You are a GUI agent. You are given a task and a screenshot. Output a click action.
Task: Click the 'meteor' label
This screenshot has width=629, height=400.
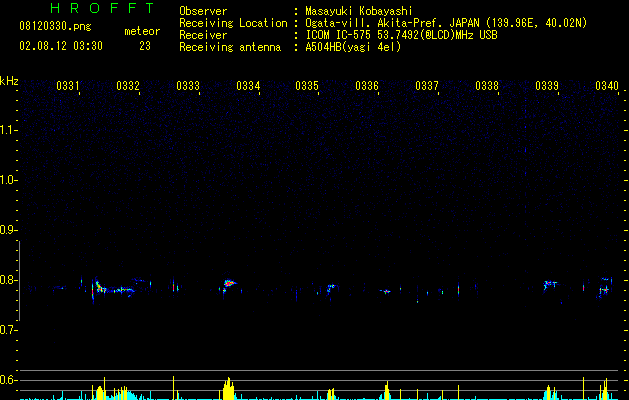click(142, 31)
